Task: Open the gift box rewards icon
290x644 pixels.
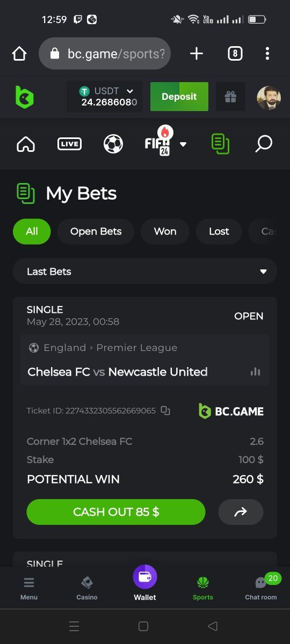Action: [x=230, y=97]
